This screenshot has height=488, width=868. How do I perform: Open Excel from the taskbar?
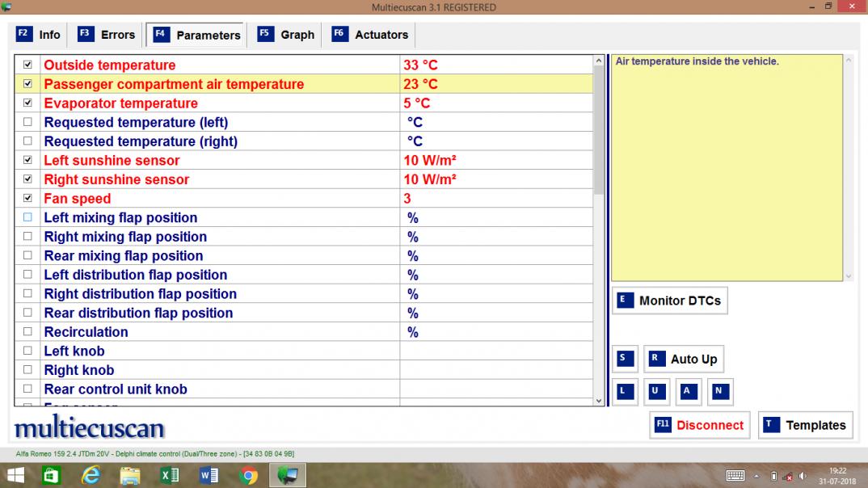pos(170,475)
